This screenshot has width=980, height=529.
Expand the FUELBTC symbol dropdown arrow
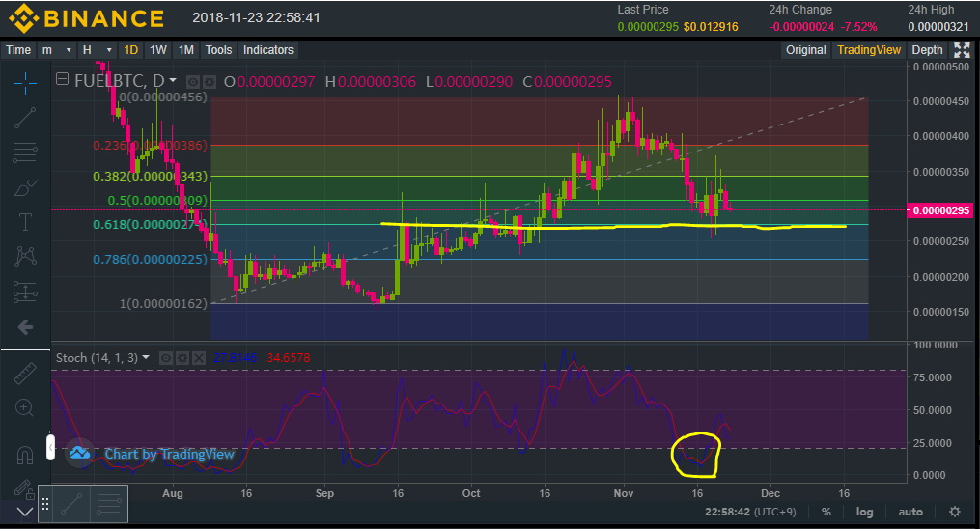(x=173, y=81)
